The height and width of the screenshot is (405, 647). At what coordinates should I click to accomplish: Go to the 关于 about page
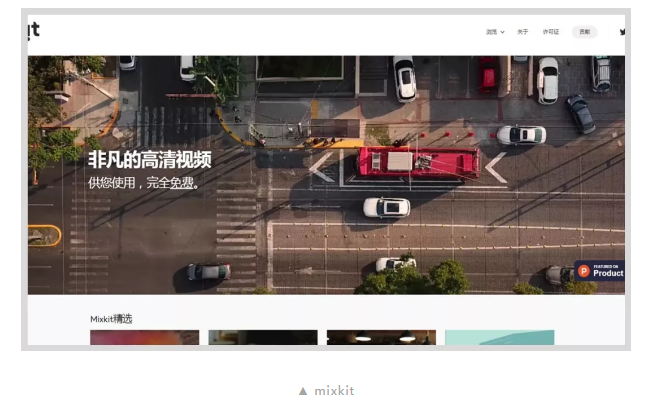[522, 32]
